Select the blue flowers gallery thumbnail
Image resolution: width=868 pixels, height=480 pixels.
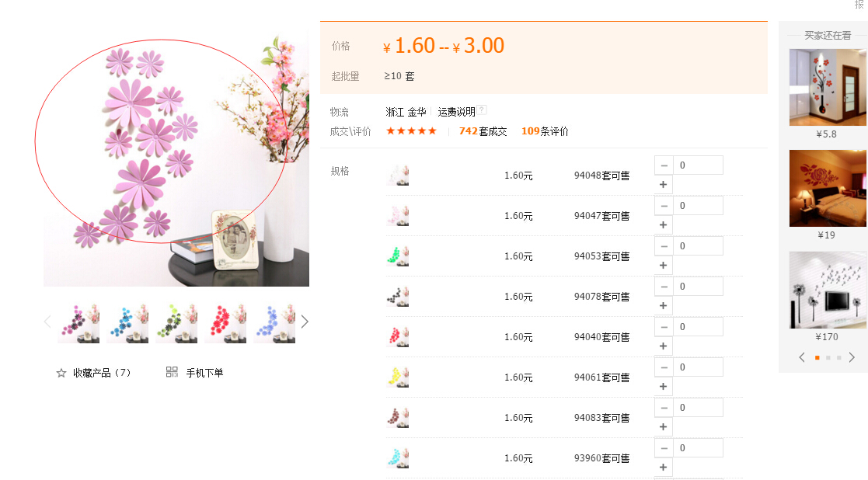[128, 323]
